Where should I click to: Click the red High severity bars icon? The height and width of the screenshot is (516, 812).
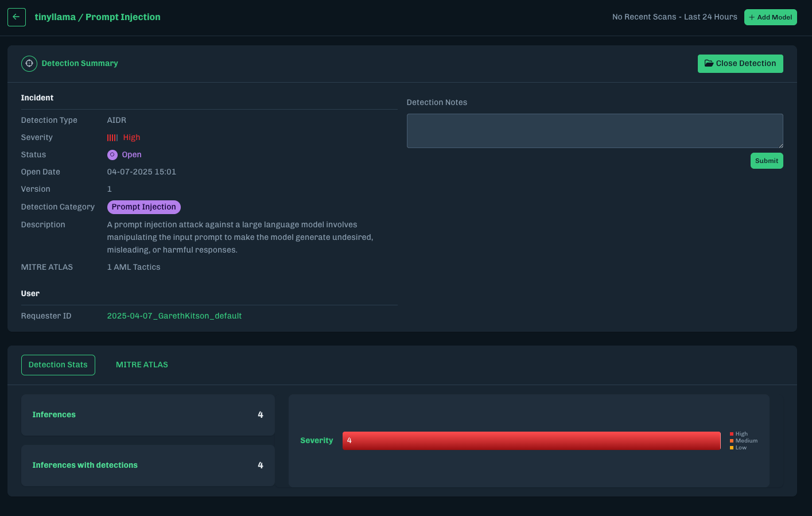pyautogui.click(x=112, y=138)
